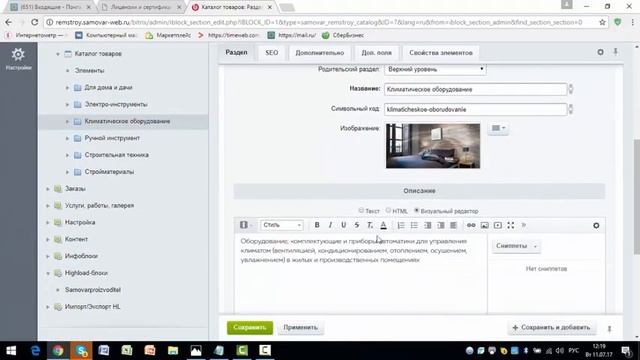Open the editor view mode button

(246, 225)
